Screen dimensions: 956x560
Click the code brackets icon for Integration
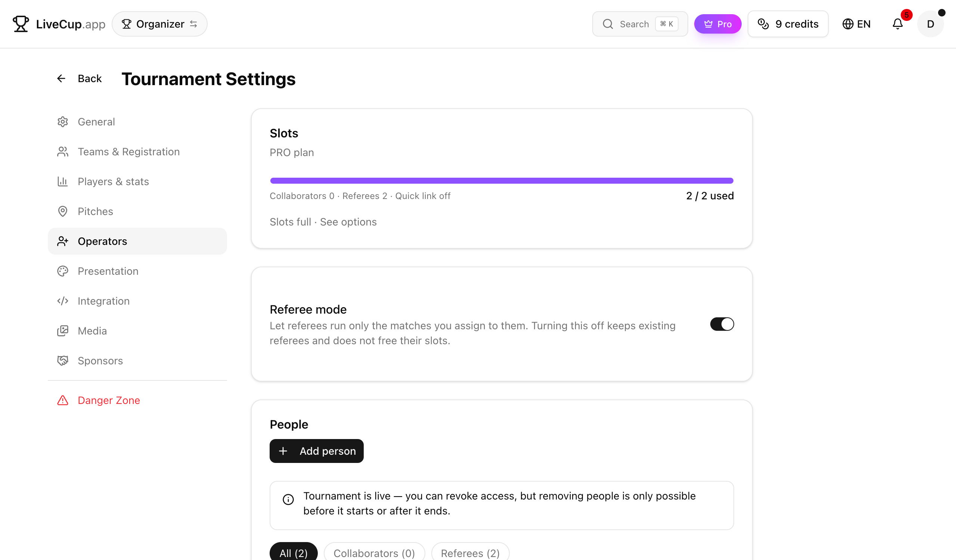coord(63,301)
